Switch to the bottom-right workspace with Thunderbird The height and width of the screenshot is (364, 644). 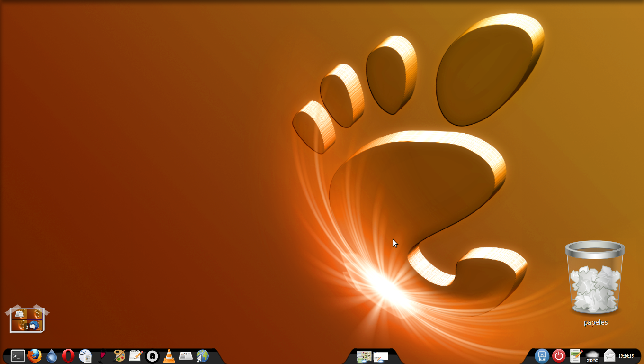35,325
